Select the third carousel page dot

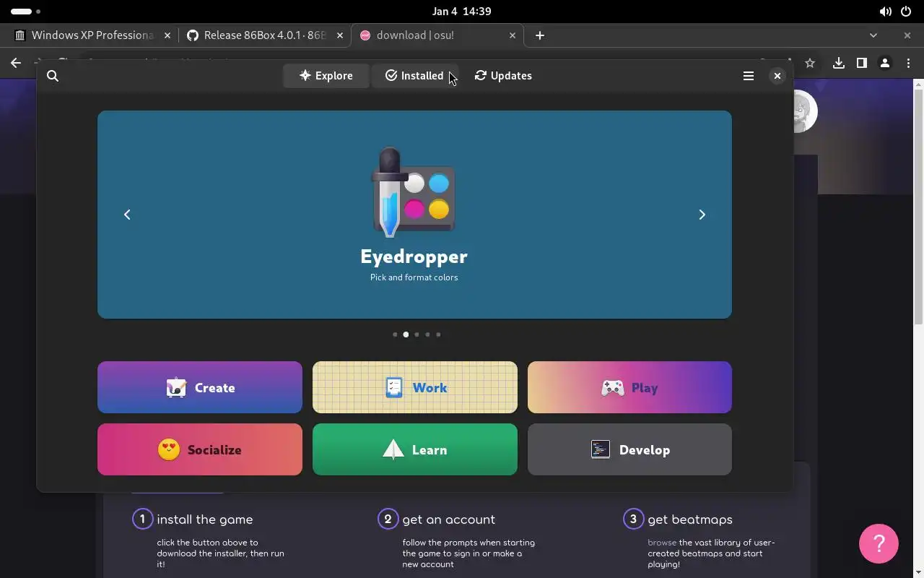click(x=417, y=335)
